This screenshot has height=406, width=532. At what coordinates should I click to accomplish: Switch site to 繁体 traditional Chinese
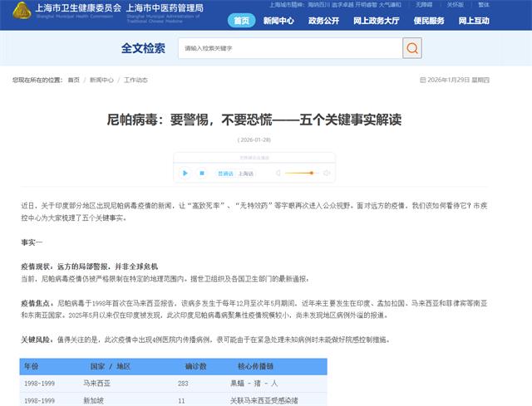click(x=484, y=4)
